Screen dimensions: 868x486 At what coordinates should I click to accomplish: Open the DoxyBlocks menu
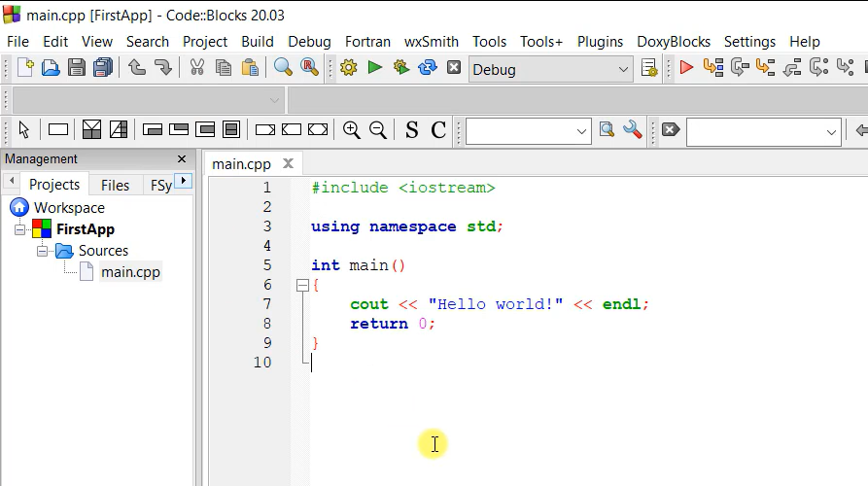pos(674,42)
